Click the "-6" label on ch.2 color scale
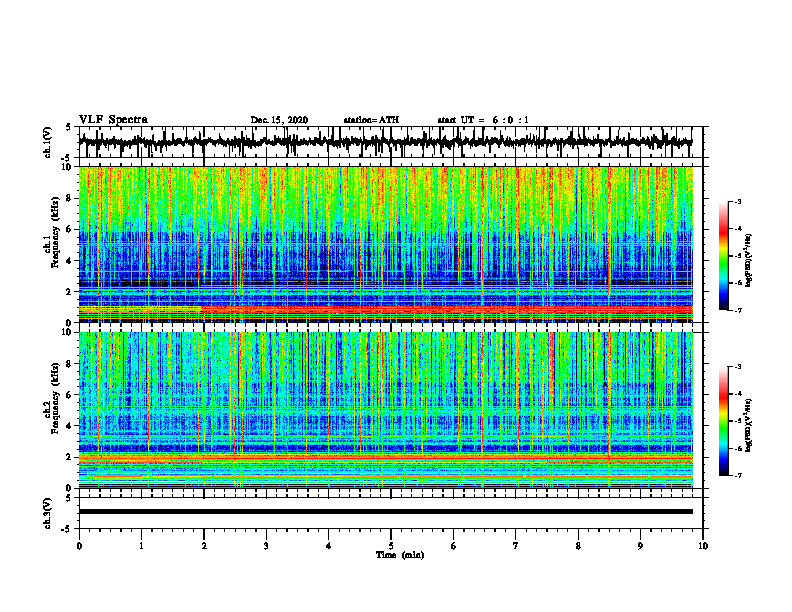The width and height of the screenshot is (792, 612). (737, 448)
